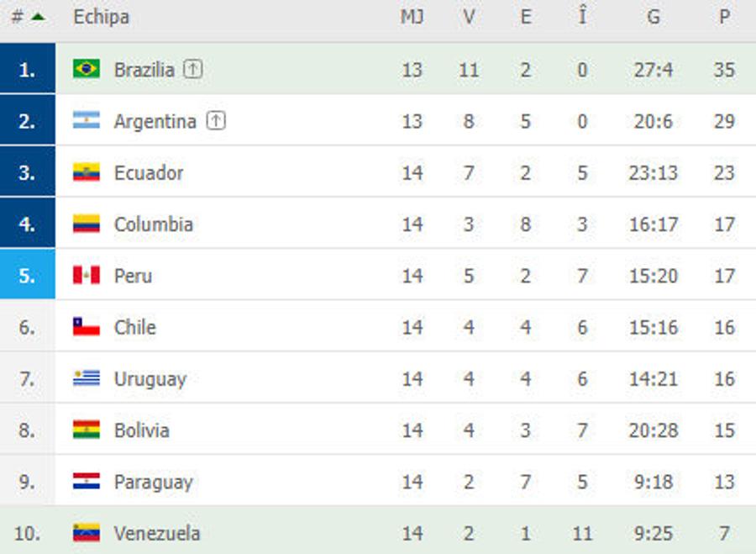756x554 pixels.
Task: Sort table by the P points column
Action: [724, 17]
